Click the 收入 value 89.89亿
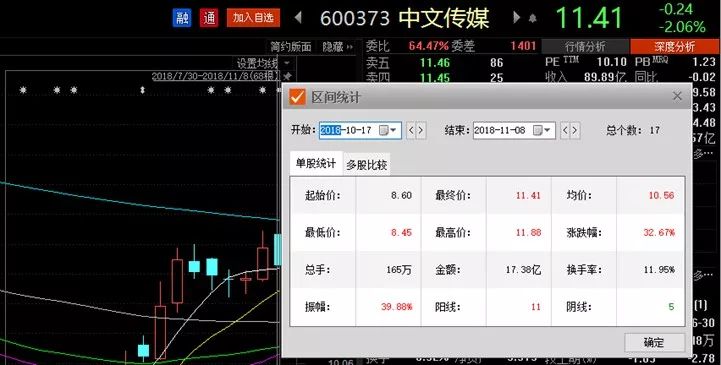Screen dimensions: 721x365 [605, 78]
